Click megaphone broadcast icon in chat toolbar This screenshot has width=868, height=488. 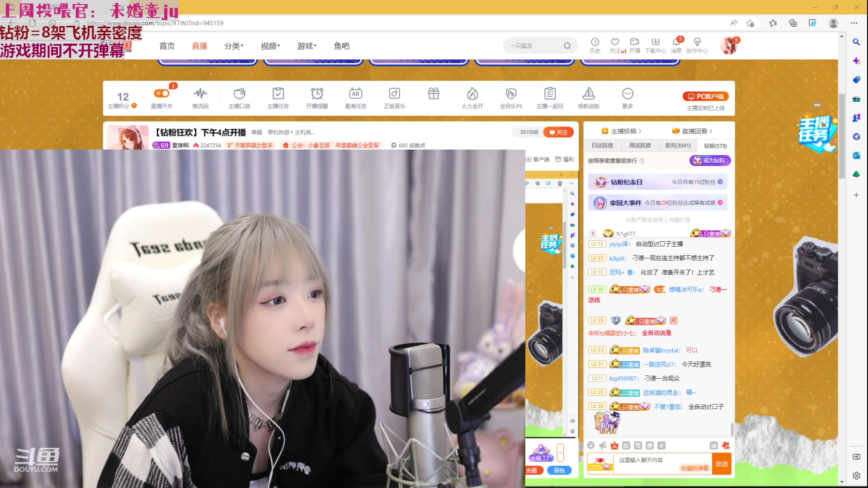tap(603, 446)
